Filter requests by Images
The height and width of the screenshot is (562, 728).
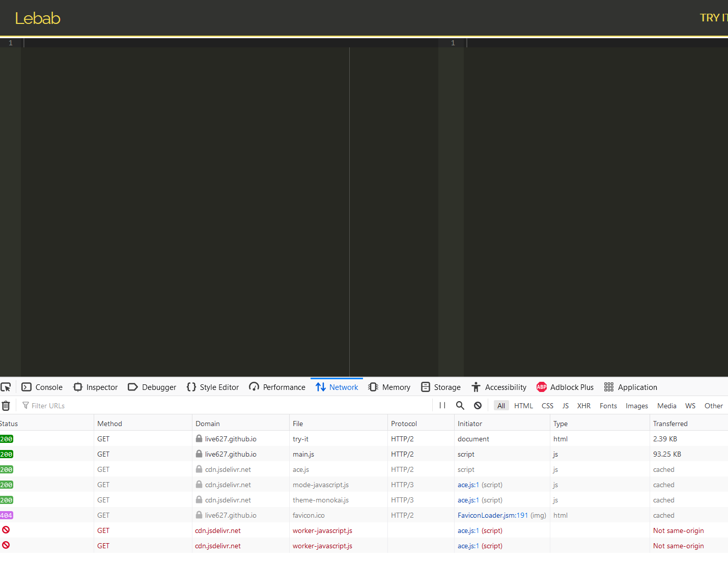(637, 406)
